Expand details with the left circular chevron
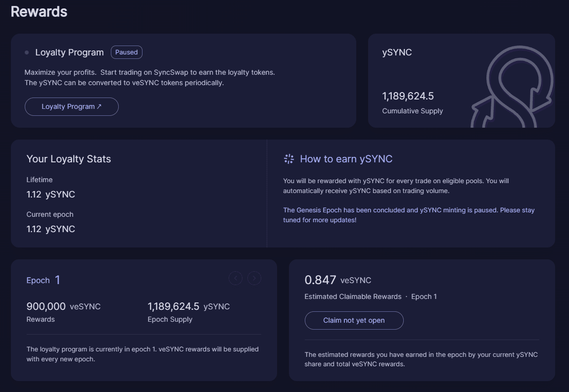Screen dimensions: 569x392 tap(236, 278)
